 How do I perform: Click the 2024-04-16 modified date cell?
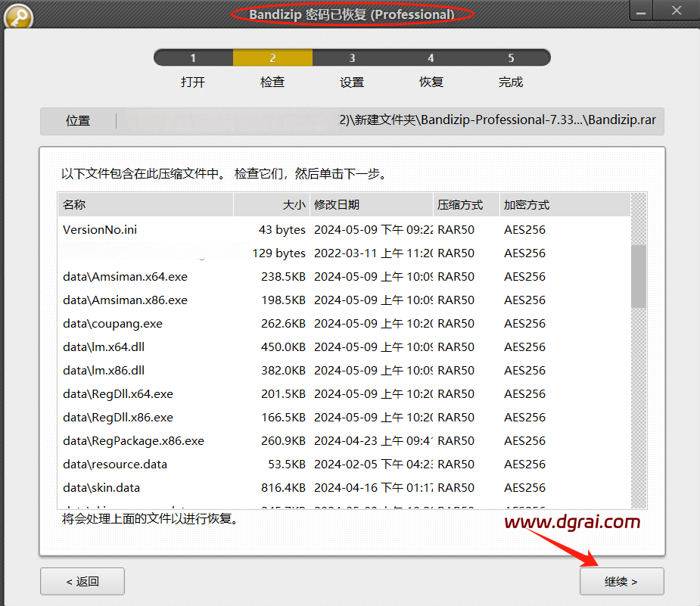pos(374,488)
